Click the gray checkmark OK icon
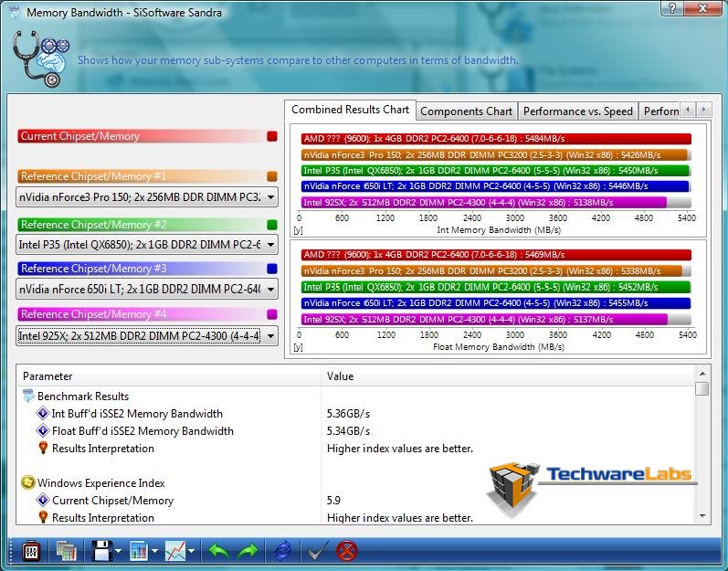Image resolution: width=728 pixels, height=571 pixels. [318, 551]
